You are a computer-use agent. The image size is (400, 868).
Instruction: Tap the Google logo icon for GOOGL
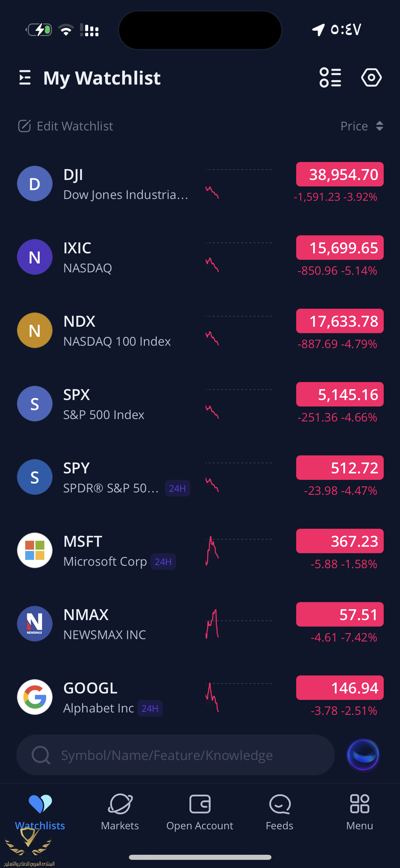tap(35, 697)
